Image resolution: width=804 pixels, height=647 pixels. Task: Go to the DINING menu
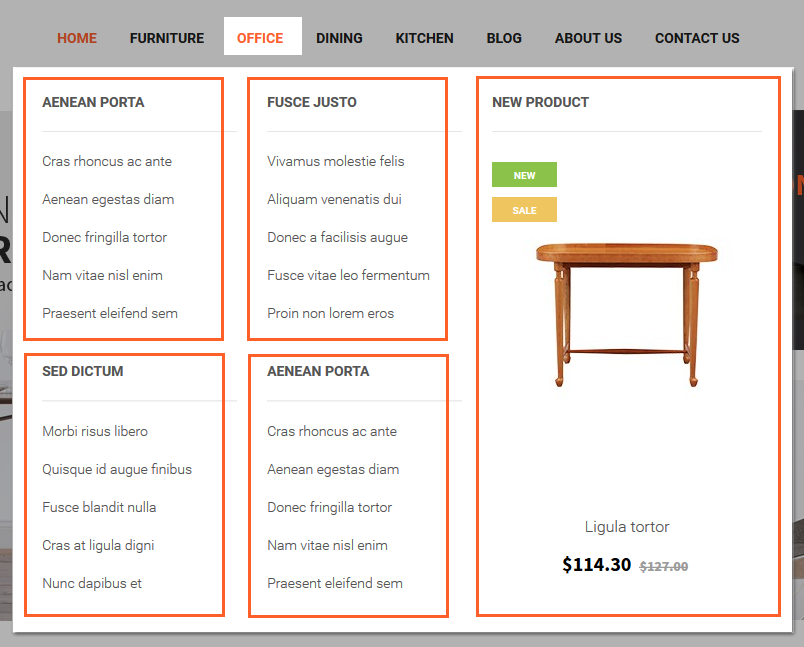pos(339,38)
